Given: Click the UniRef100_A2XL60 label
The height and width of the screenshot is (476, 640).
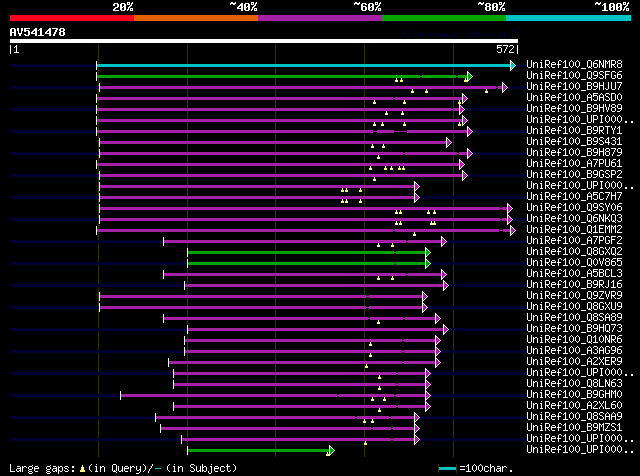Looking at the screenshot, I should click(574, 406).
